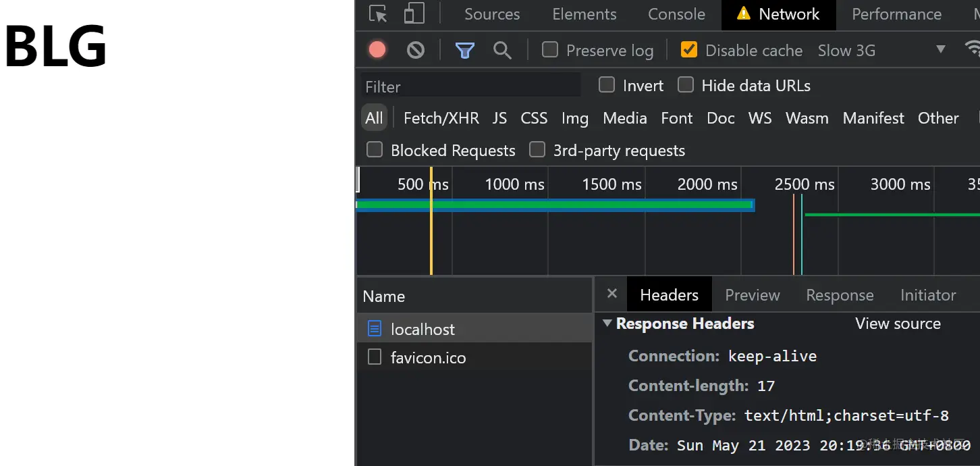
Task: Filter requests by Doc
Action: click(721, 118)
